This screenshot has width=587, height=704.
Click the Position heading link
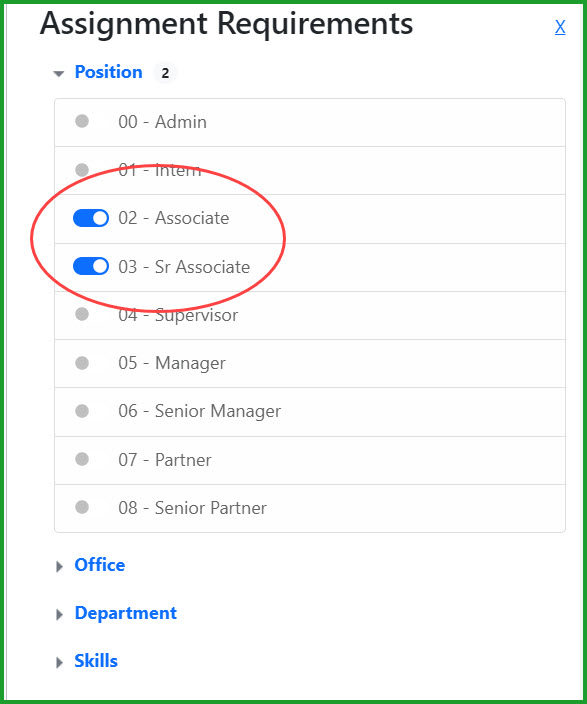(x=109, y=72)
